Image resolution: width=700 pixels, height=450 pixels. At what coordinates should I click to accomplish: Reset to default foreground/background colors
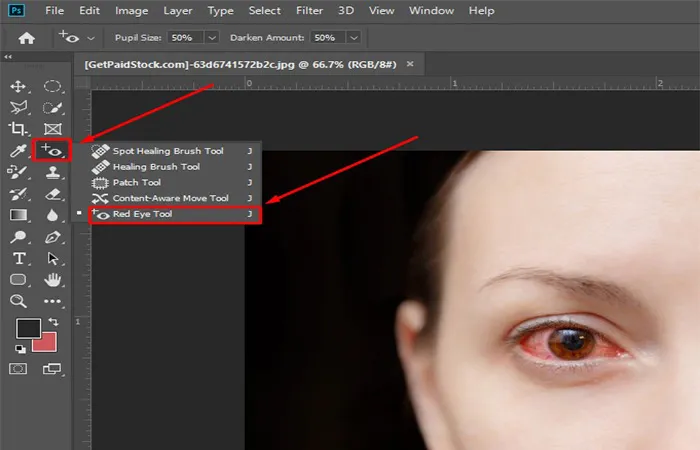(20, 347)
